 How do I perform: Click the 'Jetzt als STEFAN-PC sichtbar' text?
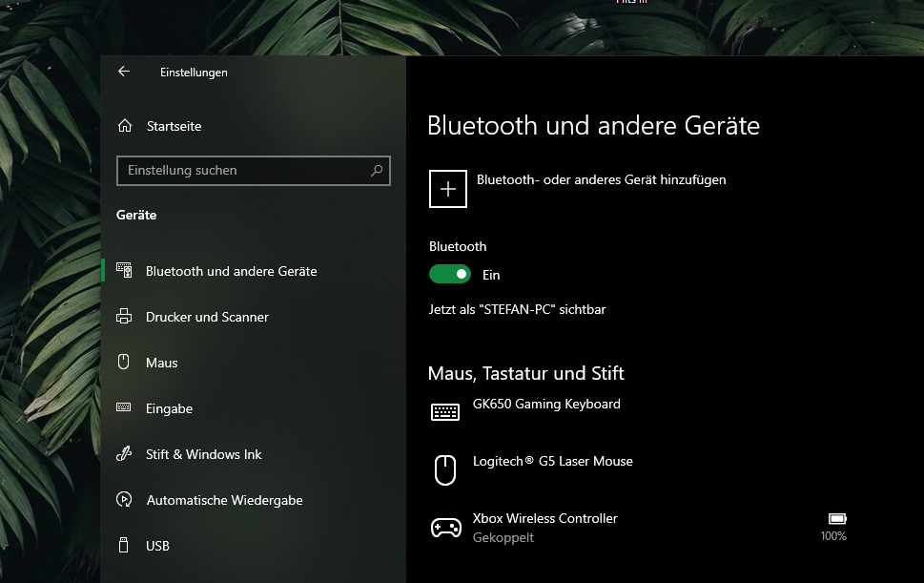click(518, 309)
